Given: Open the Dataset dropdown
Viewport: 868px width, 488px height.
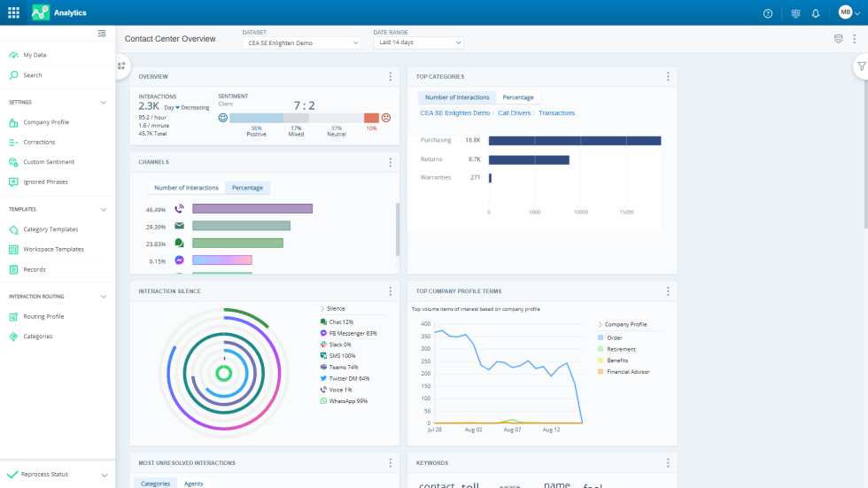Looking at the screenshot, I should coord(301,43).
